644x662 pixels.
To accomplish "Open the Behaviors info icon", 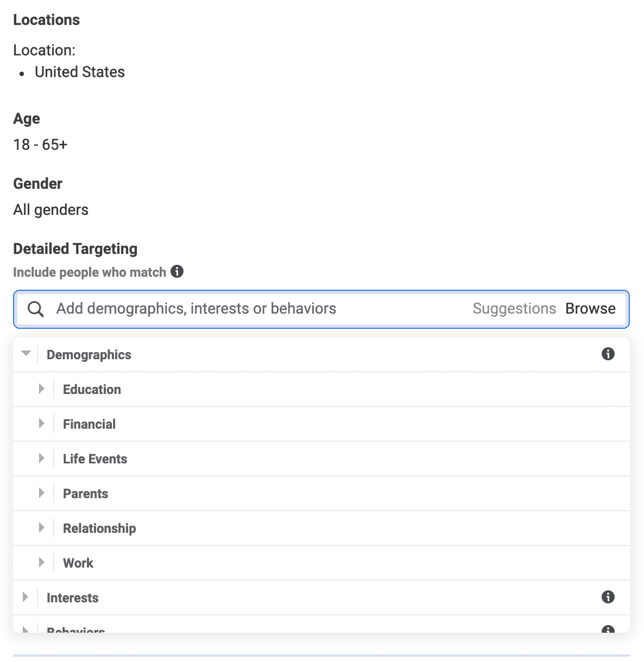I will [x=608, y=629].
